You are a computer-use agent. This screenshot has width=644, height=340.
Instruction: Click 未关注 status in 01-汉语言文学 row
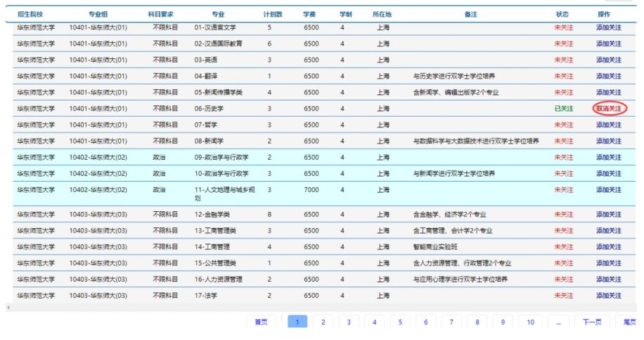[564, 27]
